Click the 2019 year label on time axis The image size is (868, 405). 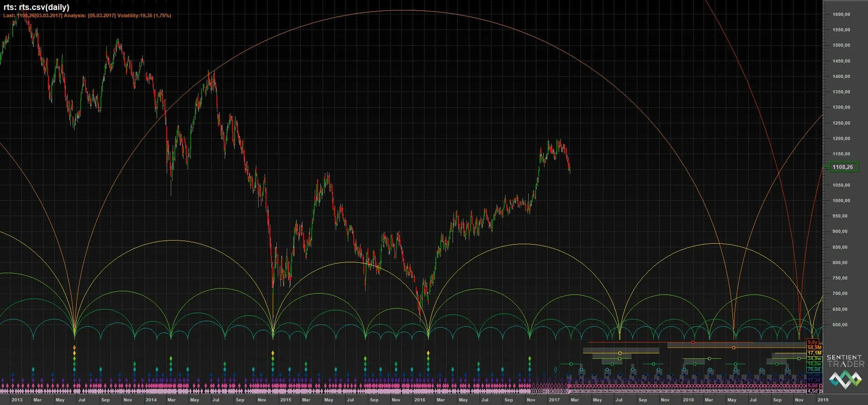(823, 400)
